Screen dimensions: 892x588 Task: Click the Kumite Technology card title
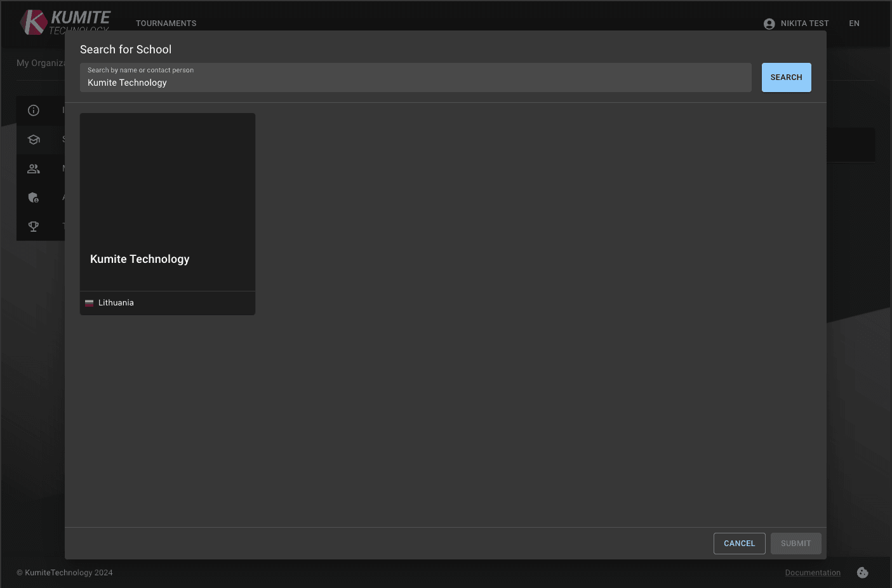tap(140, 259)
